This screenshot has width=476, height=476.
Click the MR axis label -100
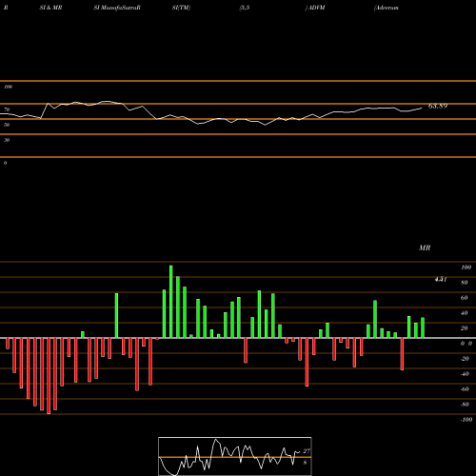(466, 420)
